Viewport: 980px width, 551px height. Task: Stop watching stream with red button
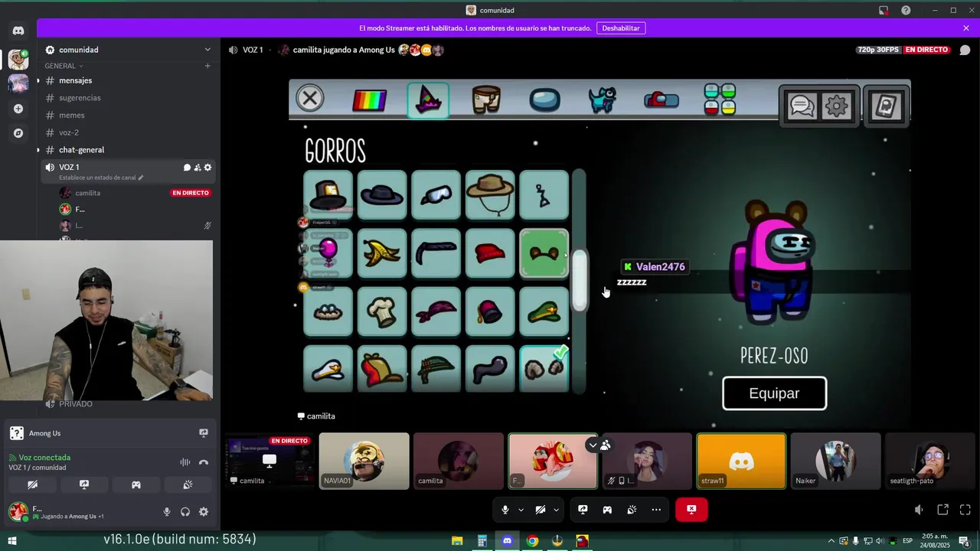(691, 510)
